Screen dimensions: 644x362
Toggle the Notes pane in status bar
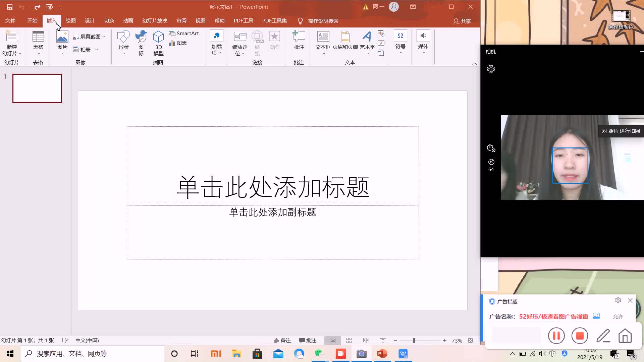(x=282, y=340)
